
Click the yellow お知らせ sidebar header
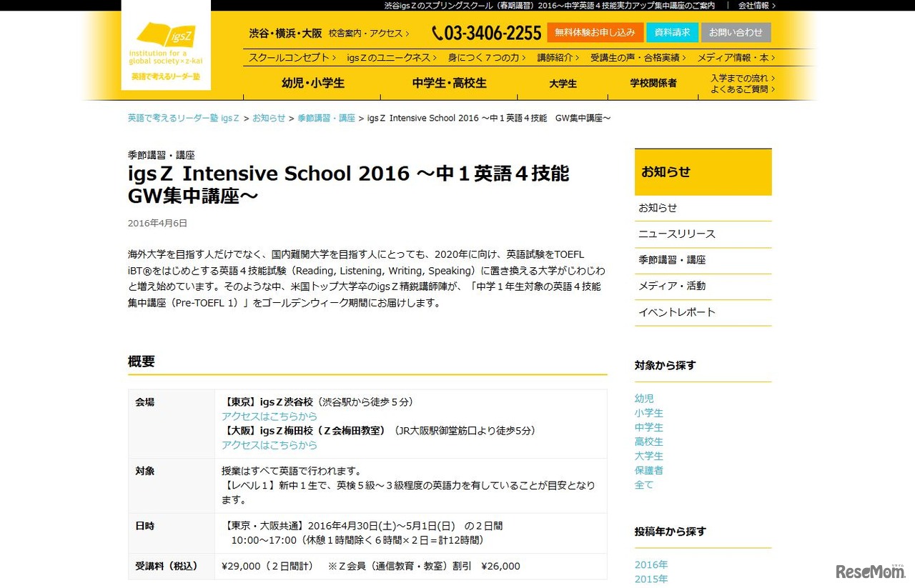(x=703, y=172)
